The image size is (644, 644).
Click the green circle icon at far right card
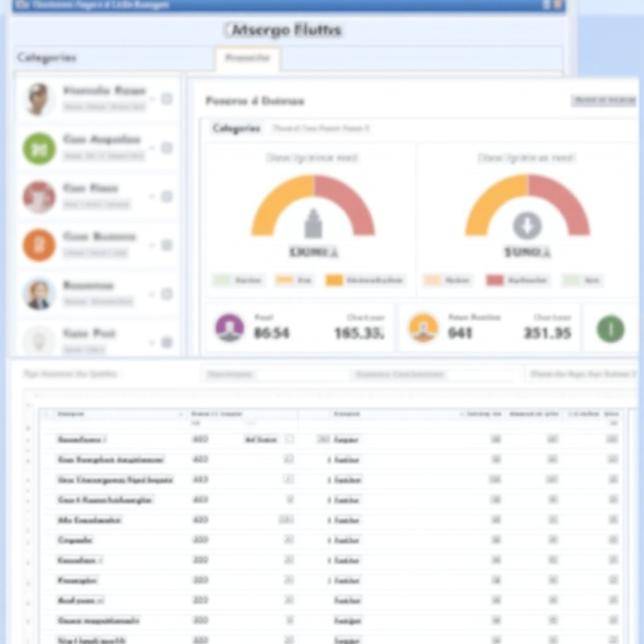point(610,329)
